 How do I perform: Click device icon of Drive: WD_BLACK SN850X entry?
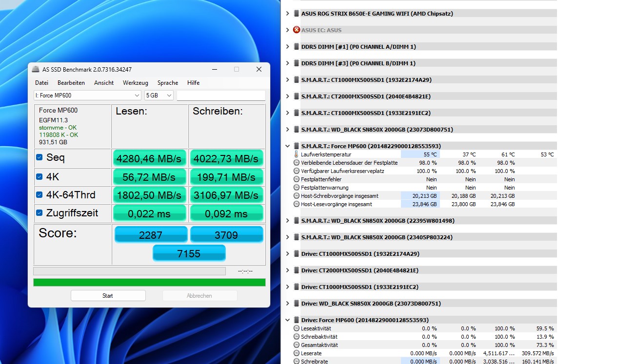pyautogui.click(x=297, y=304)
